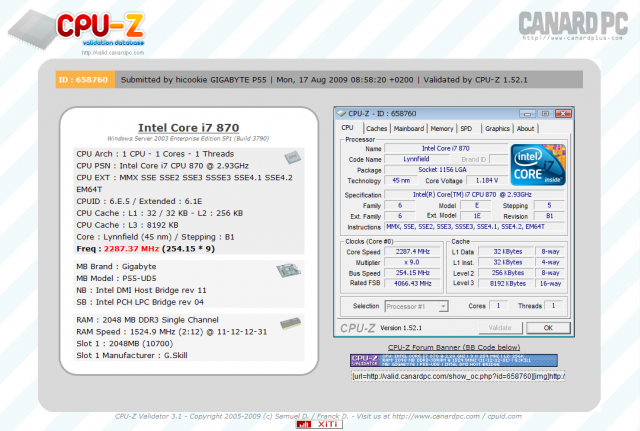Click the RAM Speed 1524.9 MHz line
Image resolution: width=640 pixels, height=431 pixels.
(171, 332)
